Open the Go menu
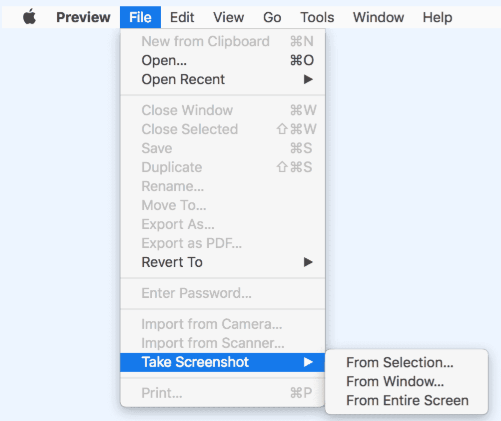501x421 pixels. 272,17
